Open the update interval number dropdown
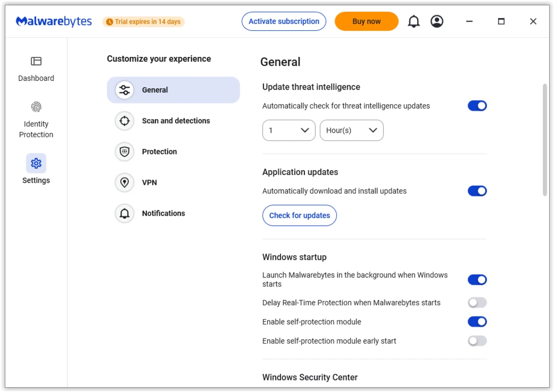The width and height of the screenshot is (554, 392). (288, 130)
